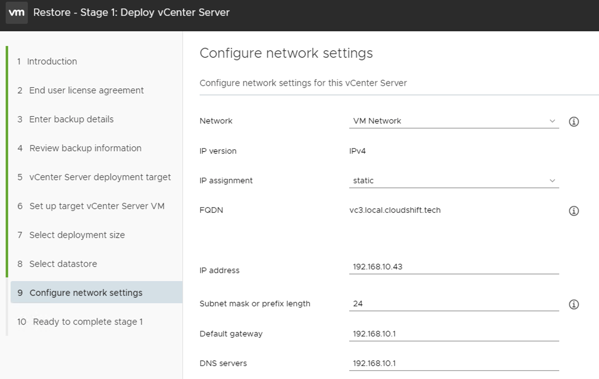Viewport: 599px width, 379px height.
Task: Go to step 7 Select deployment size
Action: [x=71, y=235]
